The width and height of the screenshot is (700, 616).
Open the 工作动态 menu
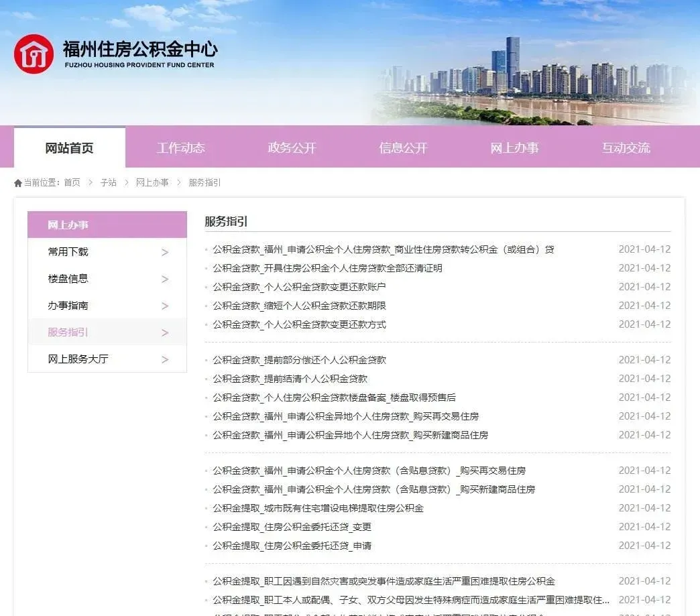pyautogui.click(x=180, y=147)
